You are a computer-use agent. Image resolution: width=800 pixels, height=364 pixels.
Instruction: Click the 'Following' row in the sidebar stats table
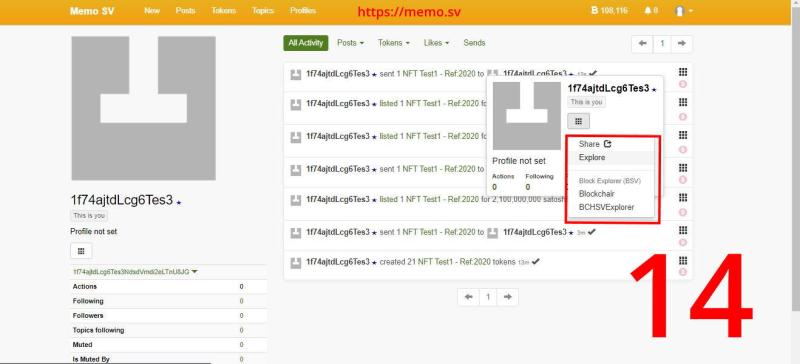[x=168, y=301]
